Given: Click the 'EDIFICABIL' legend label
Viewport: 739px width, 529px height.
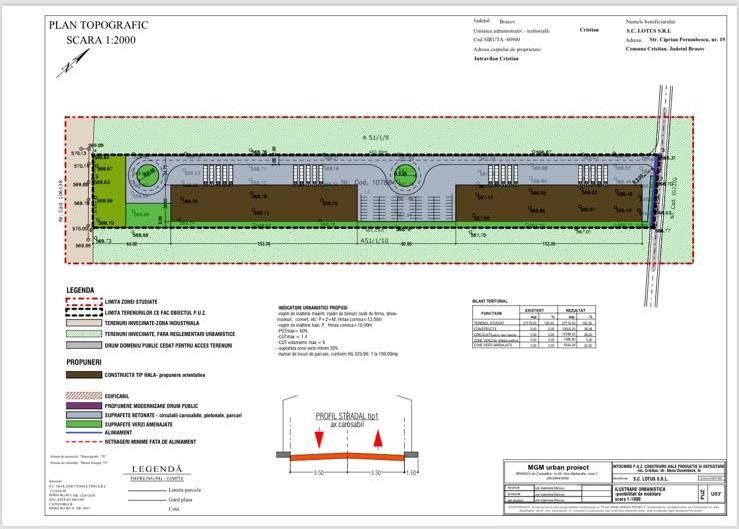Looking at the screenshot, I should (116, 396).
